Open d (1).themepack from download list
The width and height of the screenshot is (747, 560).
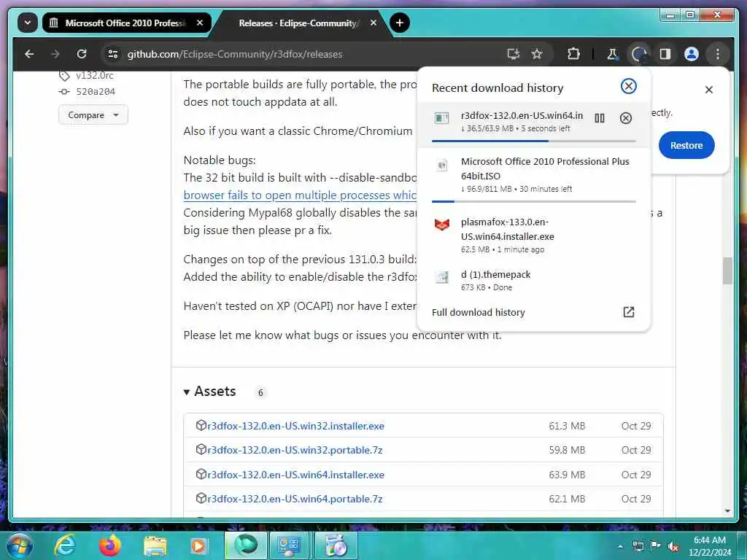(x=533, y=281)
